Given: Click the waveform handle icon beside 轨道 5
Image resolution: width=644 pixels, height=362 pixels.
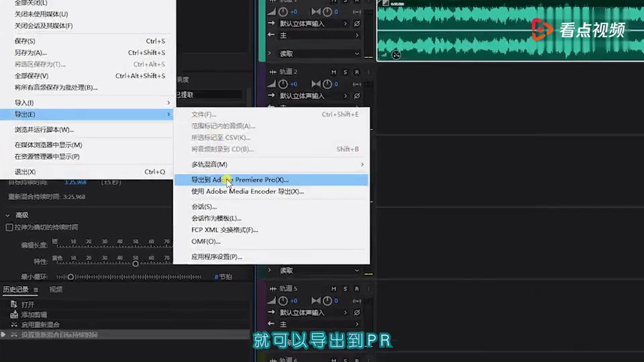Looking at the screenshot, I should tap(273, 289).
